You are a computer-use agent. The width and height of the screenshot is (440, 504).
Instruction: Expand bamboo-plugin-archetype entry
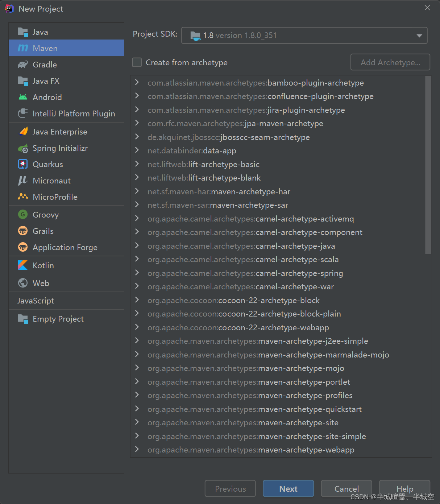pyautogui.click(x=137, y=82)
